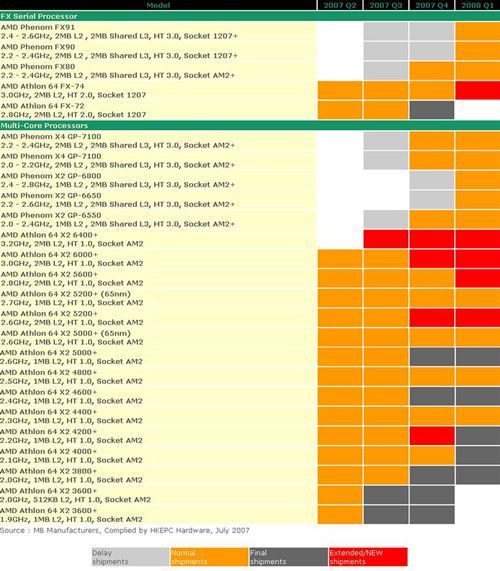This screenshot has width=500, height=571.
Task: Click the Source: MB Manufacturers credit line
Action: pos(125,530)
